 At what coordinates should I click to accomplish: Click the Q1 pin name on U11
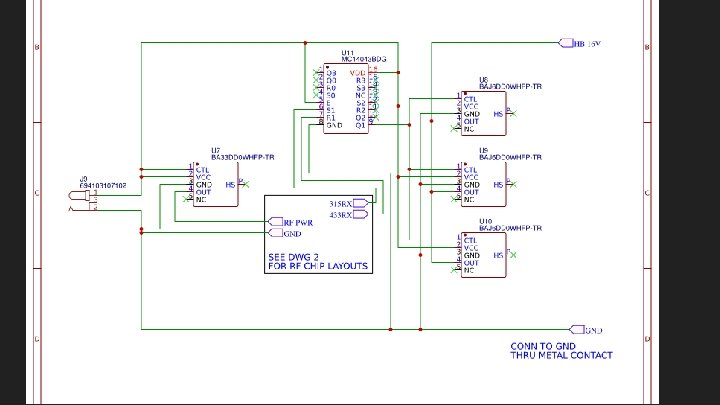[x=360, y=125]
